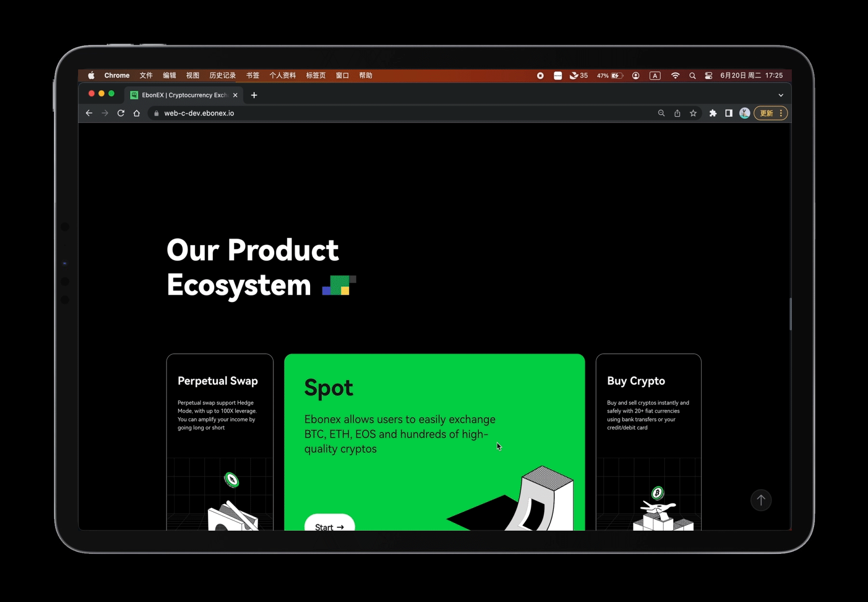Click the Spot card heading
This screenshot has height=602, width=868.
(x=328, y=388)
